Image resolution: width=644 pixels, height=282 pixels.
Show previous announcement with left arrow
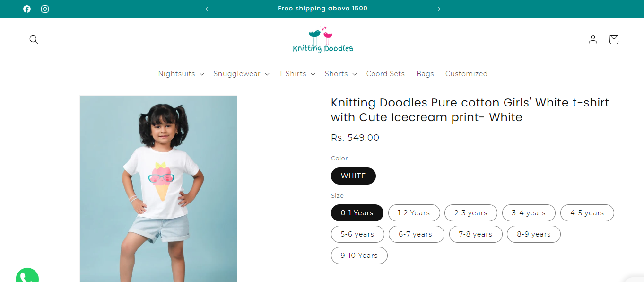point(207,9)
